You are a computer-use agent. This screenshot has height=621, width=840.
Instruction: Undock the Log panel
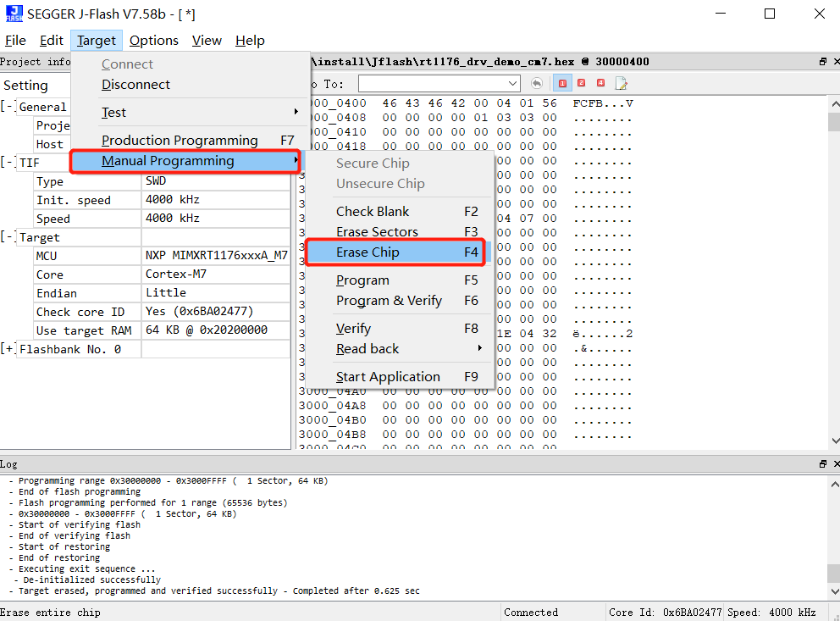tap(822, 464)
